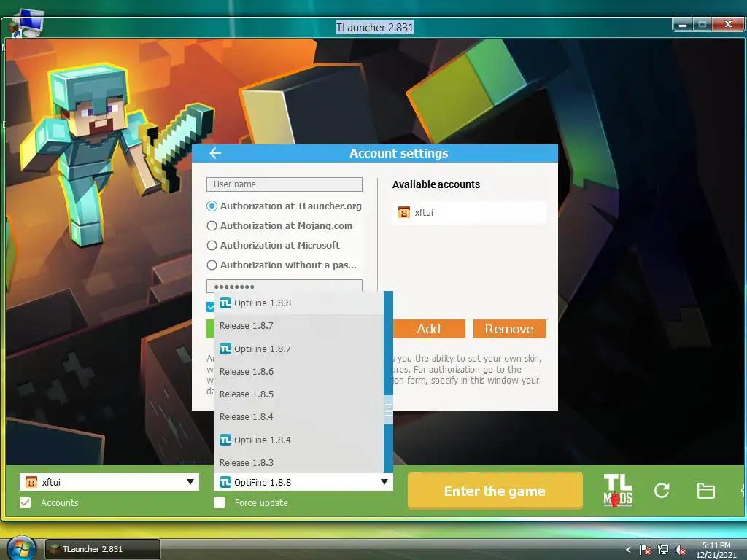Click the network tray icon
Viewport: 747px width, 560px height.
coord(662,550)
